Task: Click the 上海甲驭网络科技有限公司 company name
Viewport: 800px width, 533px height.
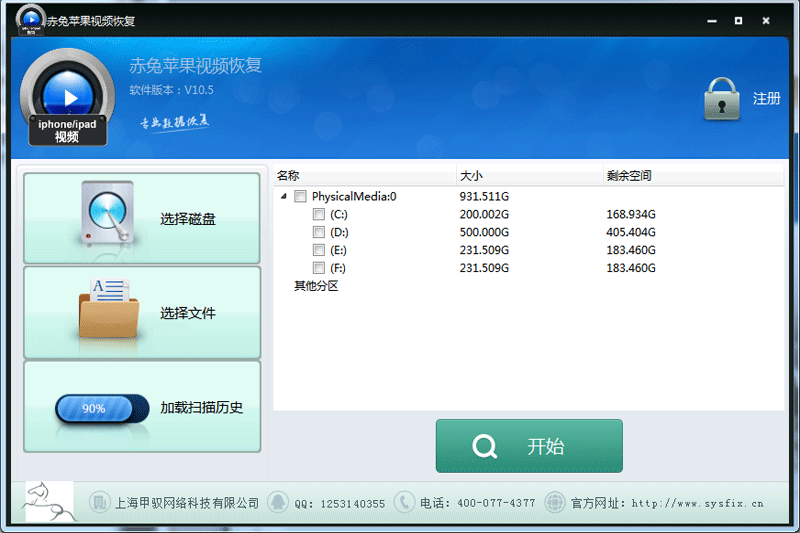Action: coord(187,503)
